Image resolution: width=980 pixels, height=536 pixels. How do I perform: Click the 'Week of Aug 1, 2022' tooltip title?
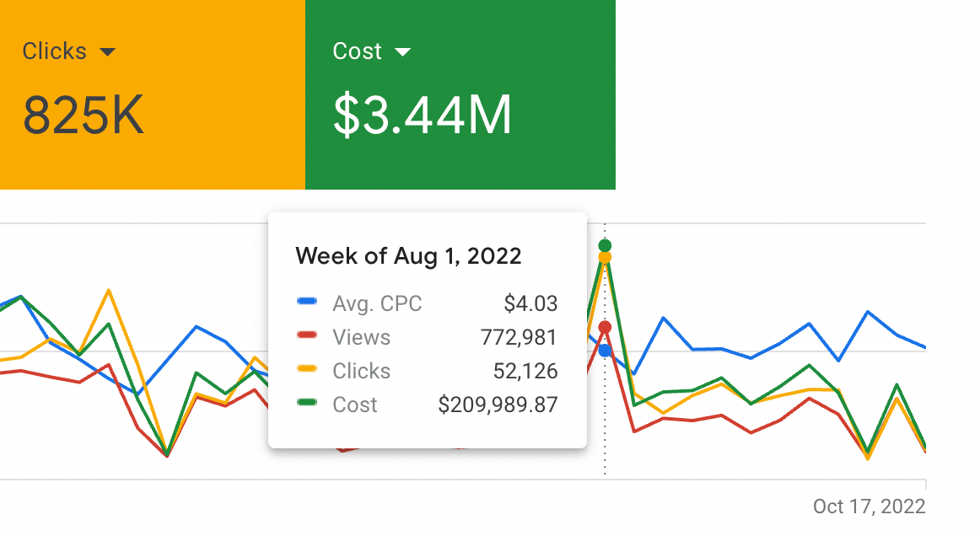(408, 255)
